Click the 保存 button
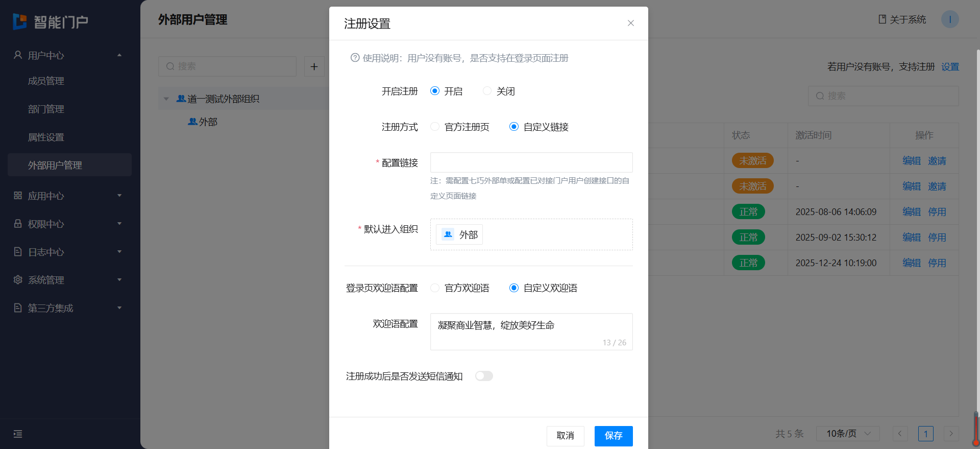The image size is (980, 449). 613,436
